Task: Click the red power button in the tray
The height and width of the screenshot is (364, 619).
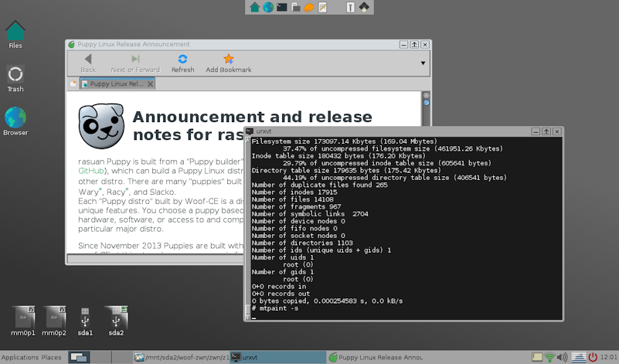Action: click(593, 357)
